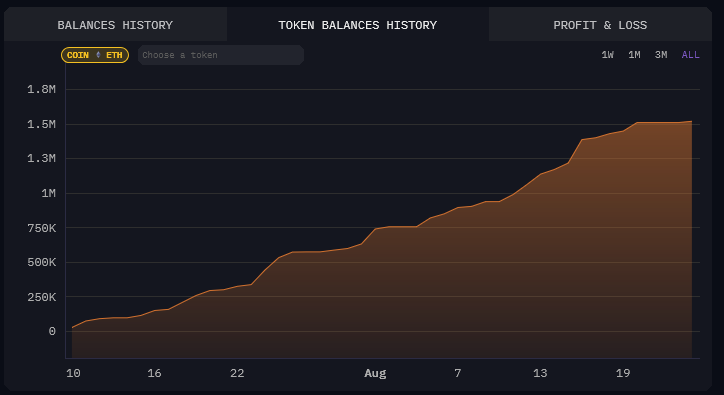Click the x-axis date label 19
The image size is (724, 395).
(x=623, y=373)
